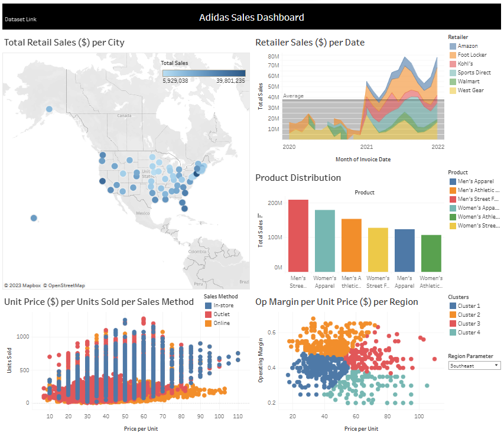This screenshot has height=439, width=504.
Task: Click the Total Sales color gradient bar
Action: [x=204, y=73]
